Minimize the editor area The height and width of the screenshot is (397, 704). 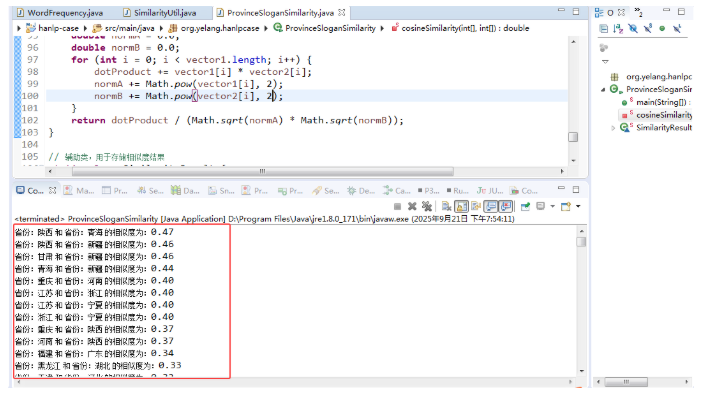pos(561,11)
